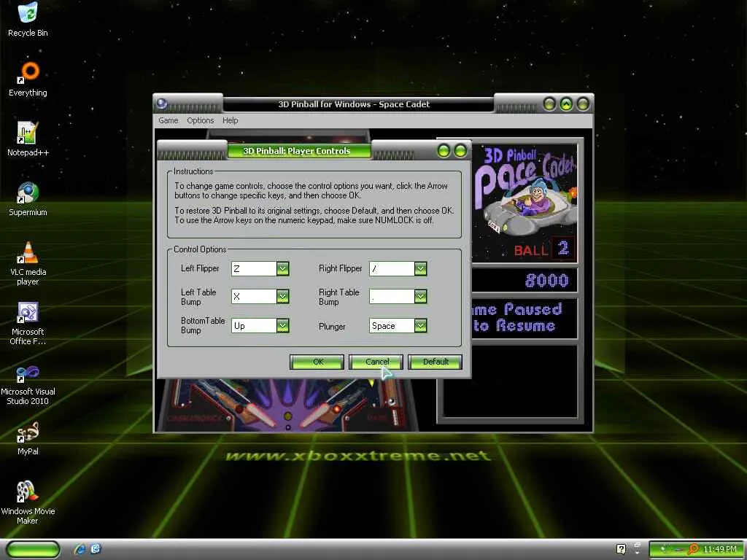Click the 3D Pinball title bar icon
This screenshot has width=747, height=560.
pyautogui.click(x=161, y=104)
